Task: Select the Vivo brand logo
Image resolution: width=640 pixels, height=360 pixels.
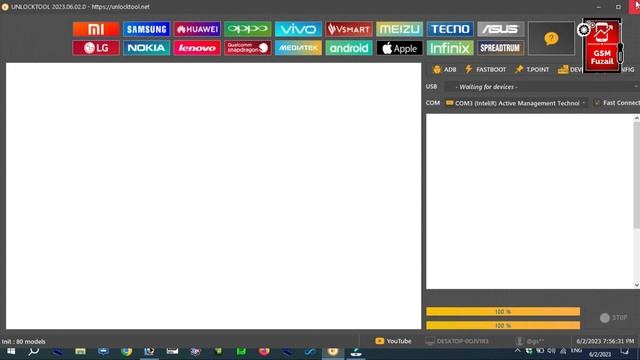Action: 298,29
